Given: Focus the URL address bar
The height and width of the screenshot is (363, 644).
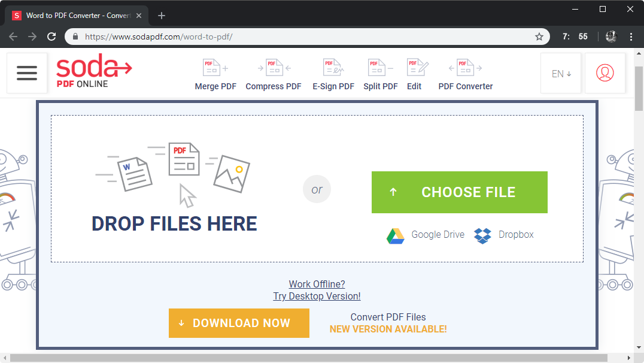Looking at the screenshot, I should 299,37.
